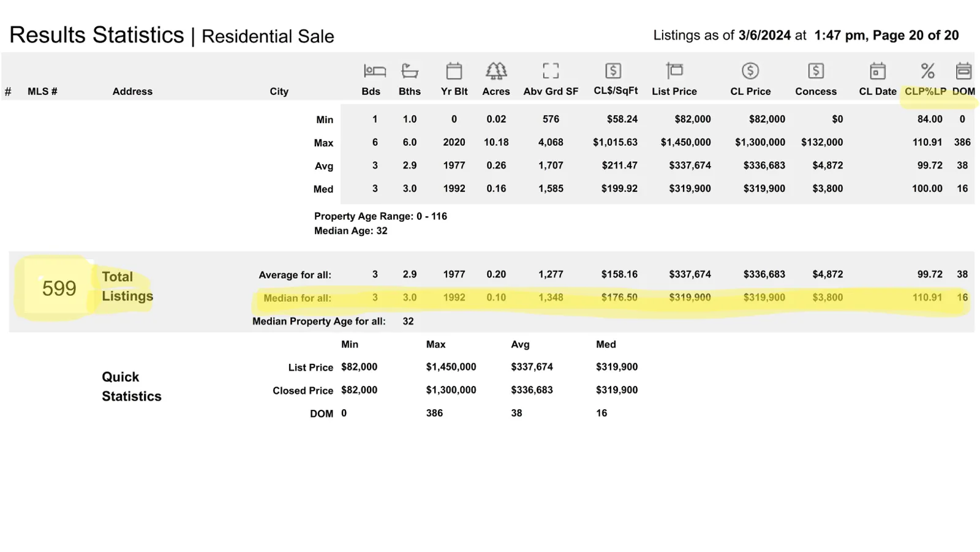Click the Residential Sale subtitle
Viewport: 980px width, 552px height.
(x=268, y=37)
